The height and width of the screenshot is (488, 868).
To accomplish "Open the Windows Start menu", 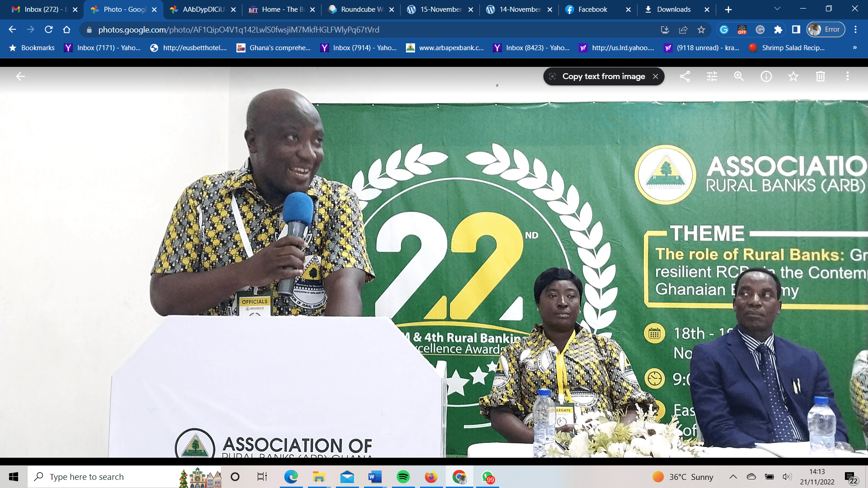I will 14,477.
